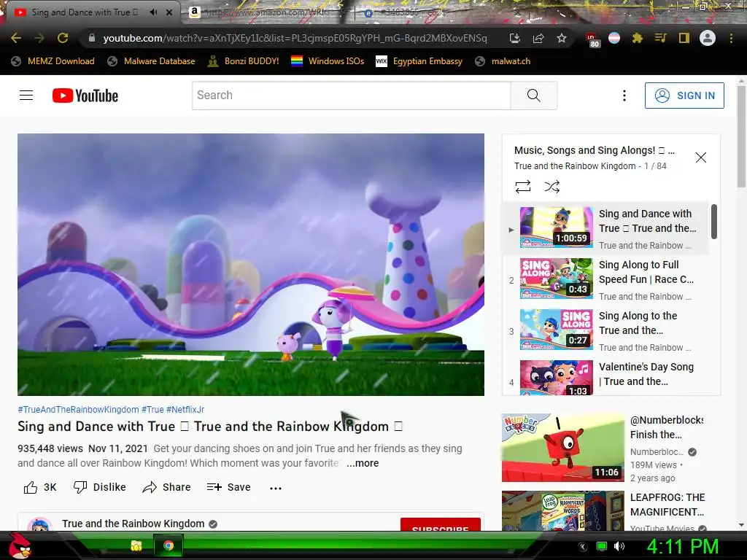Open the Chrome profile avatar

pyautogui.click(x=708, y=38)
